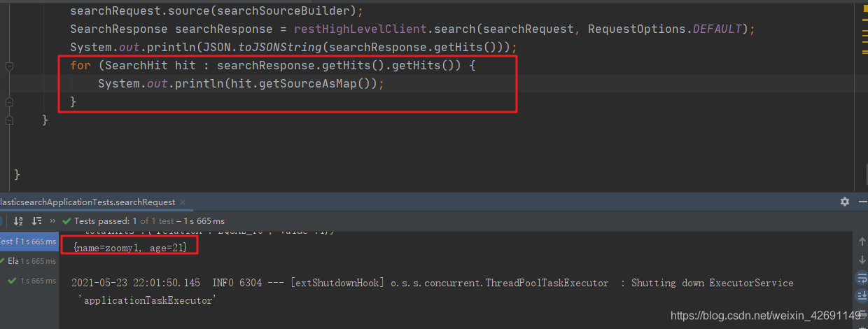Viewport: 868px width, 329px height.
Task: Open Run panel settings gear
Action: tap(844, 202)
